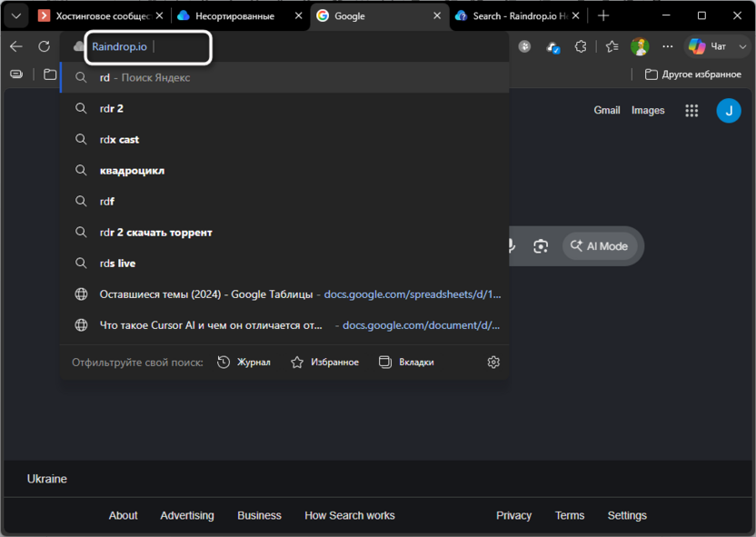Image resolution: width=756 pixels, height=537 pixels.
Task: Select the rd Поиск Яндекс suggestion
Action: tap(284, 77)
